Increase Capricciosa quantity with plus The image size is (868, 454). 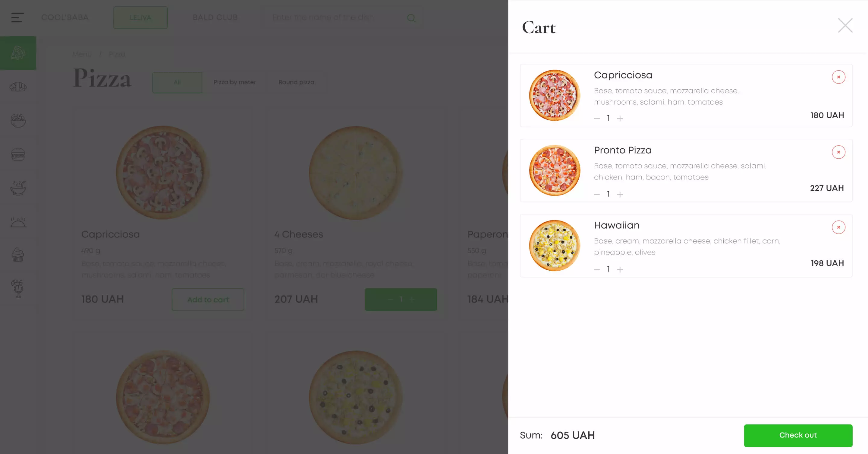click(620, 118)
